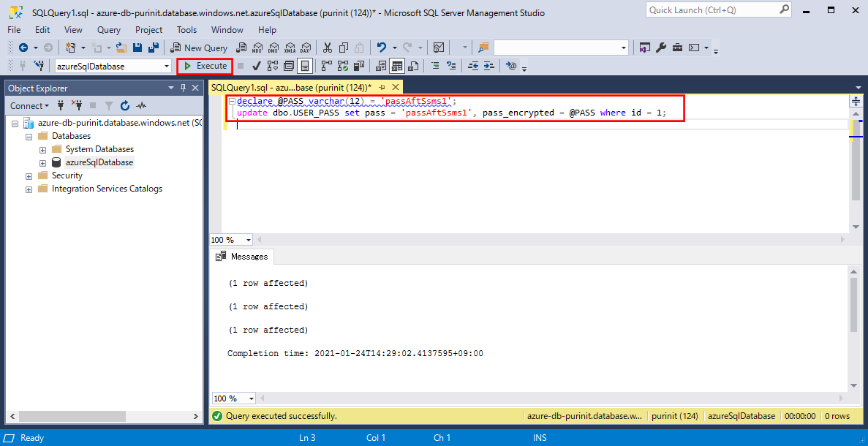Pin the Object Explorer panel
Image resolution: width=868 pixels, height=446 pixels.
pos(184,88)
